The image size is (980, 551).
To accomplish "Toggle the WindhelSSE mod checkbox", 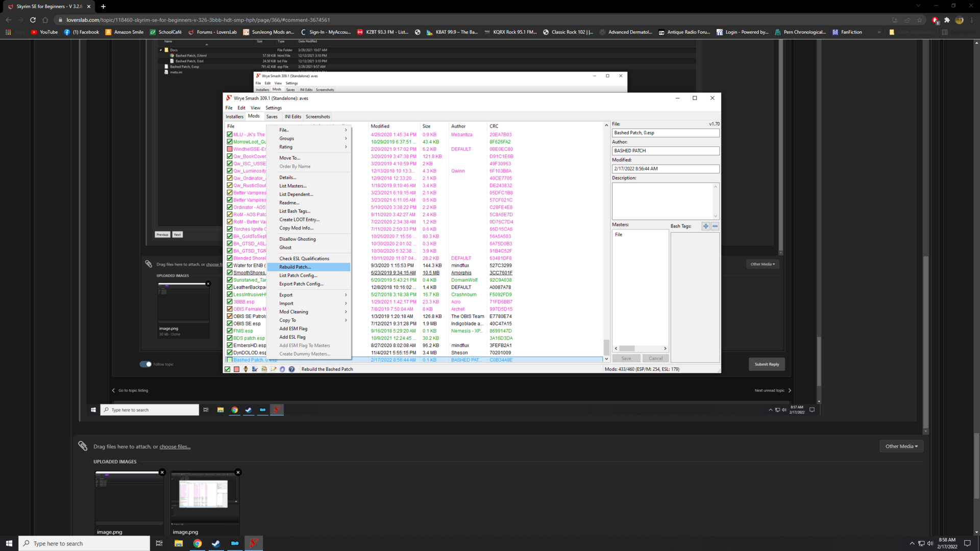I will (x=230, y=149).
